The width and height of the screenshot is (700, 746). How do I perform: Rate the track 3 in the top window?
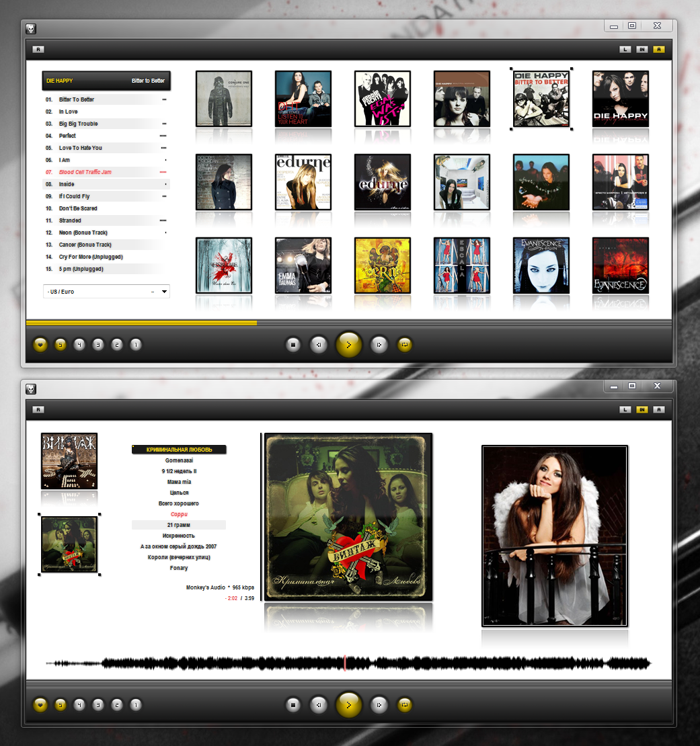[x=98, y=345]
